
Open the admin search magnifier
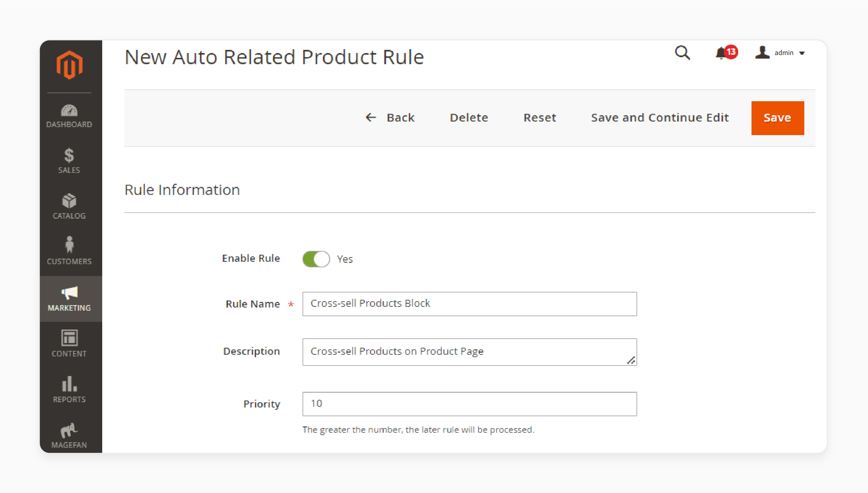tap(682, 53)
